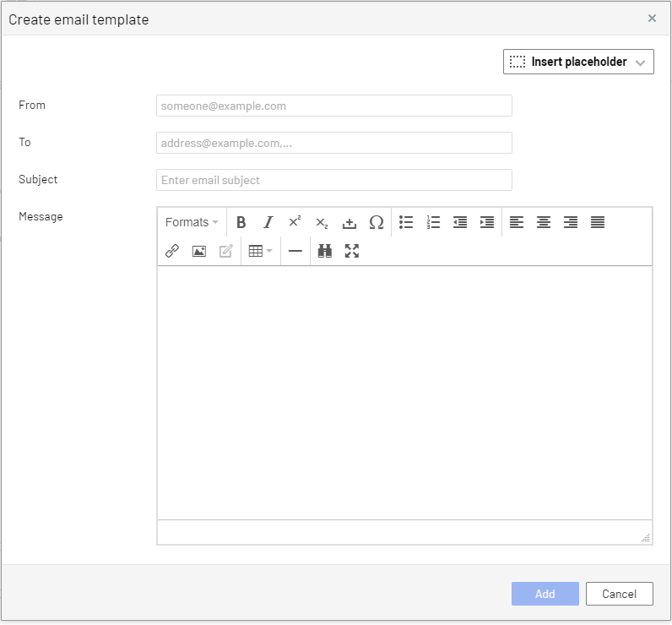This screenshot has width=672, height=625.
Task: Center align the message text
Action: point(544,222)
